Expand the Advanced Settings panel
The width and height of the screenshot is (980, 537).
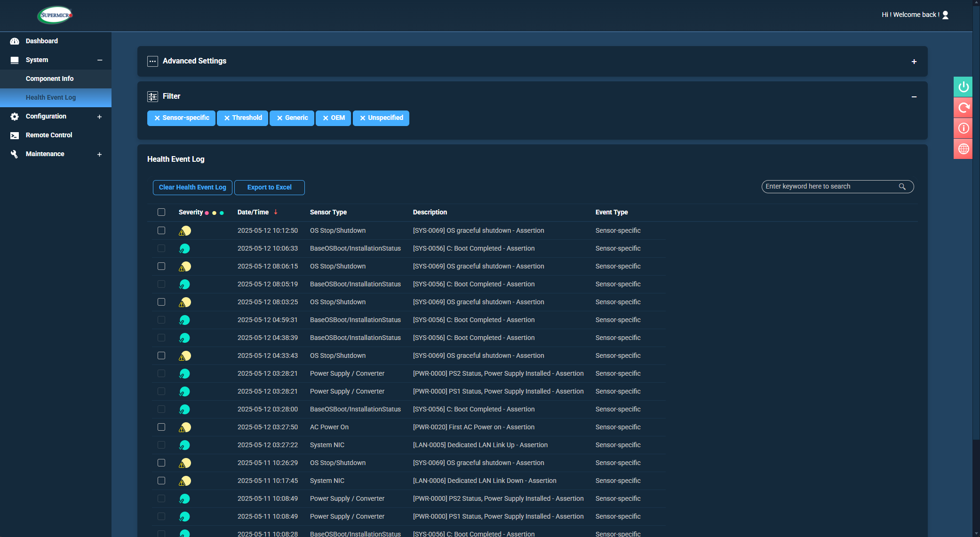point(914,62)
